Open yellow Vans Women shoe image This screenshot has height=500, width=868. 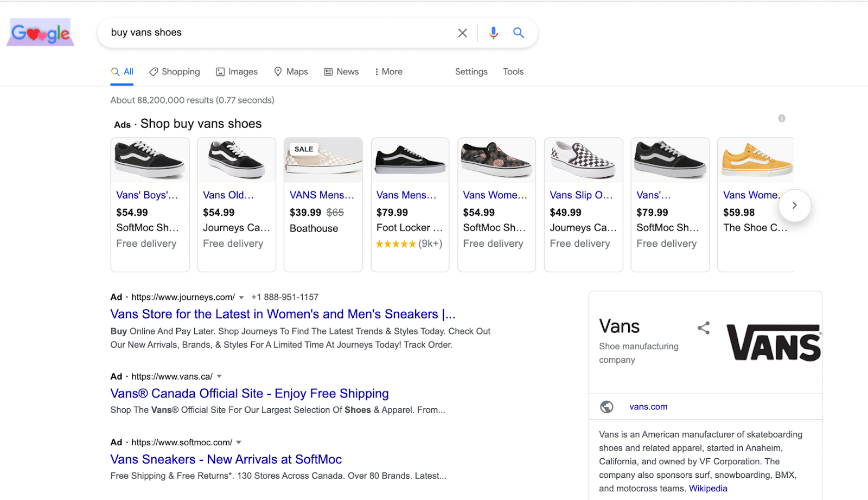coord(756,160)
